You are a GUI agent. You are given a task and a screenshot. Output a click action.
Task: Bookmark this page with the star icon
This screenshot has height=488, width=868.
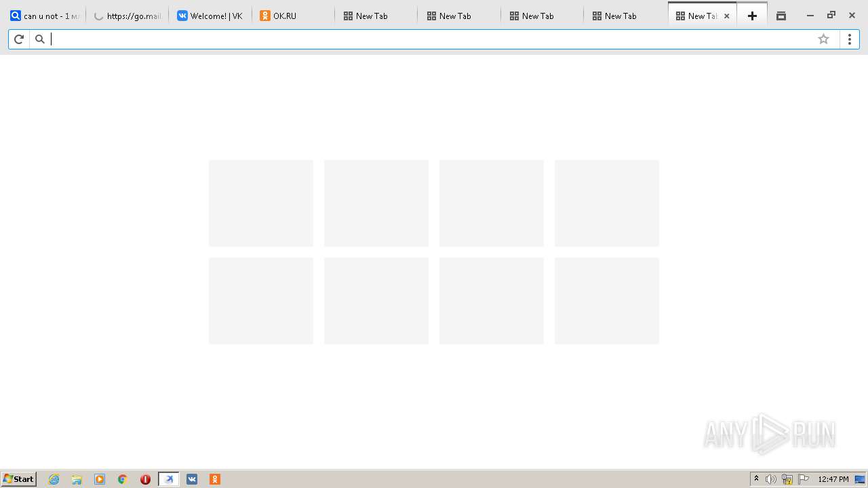point(823,39)
